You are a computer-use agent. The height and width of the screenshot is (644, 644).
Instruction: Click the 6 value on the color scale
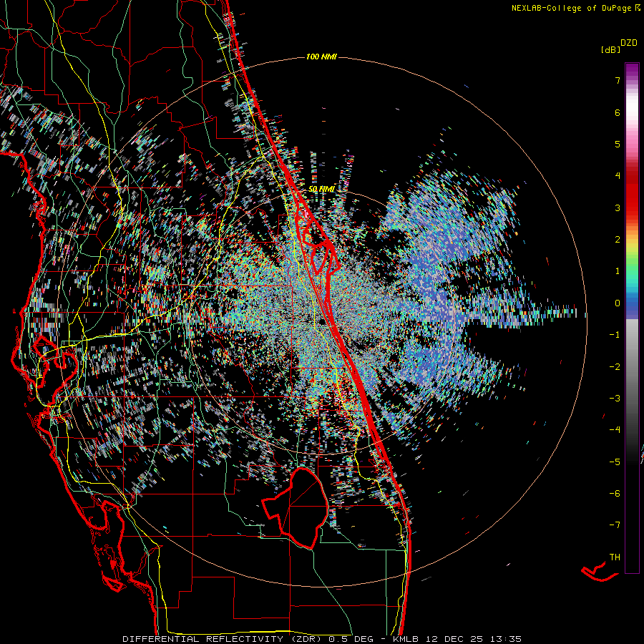coord(618,112)
